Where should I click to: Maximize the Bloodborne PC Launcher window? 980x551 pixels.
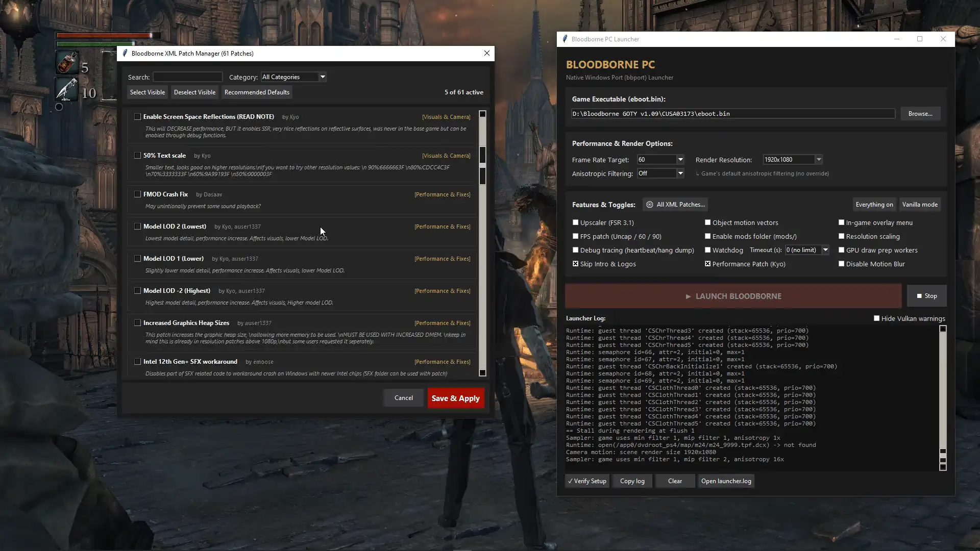(920, 39)
